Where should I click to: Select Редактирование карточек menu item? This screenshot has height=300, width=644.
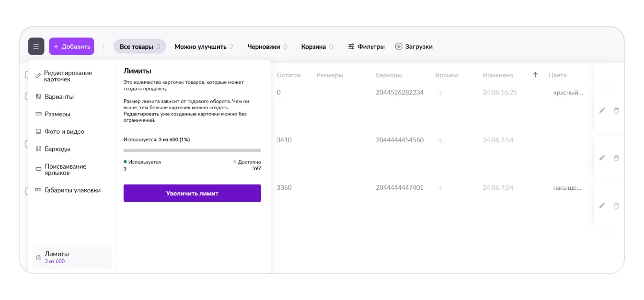68,76
